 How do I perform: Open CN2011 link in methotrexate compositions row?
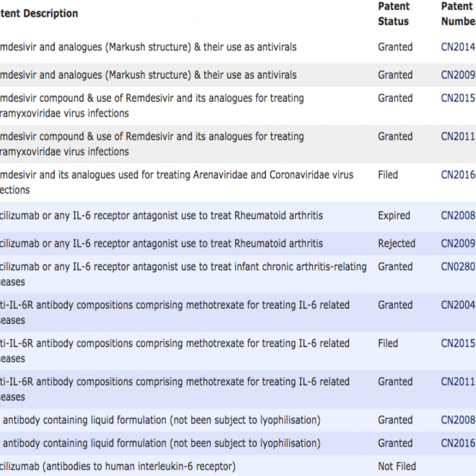(x=459, y=382)
